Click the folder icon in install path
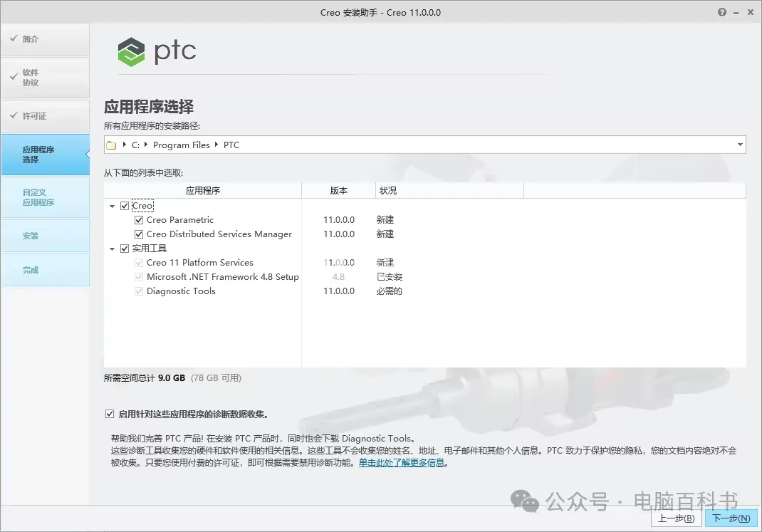 point(111,145)
